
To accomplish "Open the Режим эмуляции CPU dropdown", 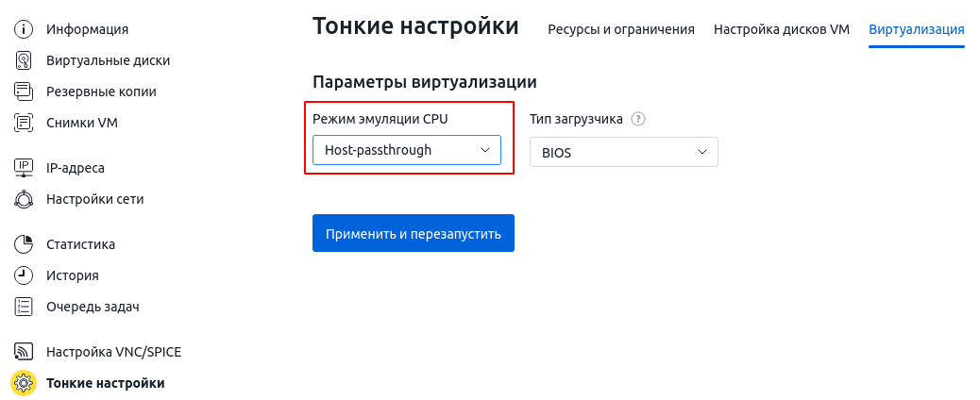I will coord(407,150).
